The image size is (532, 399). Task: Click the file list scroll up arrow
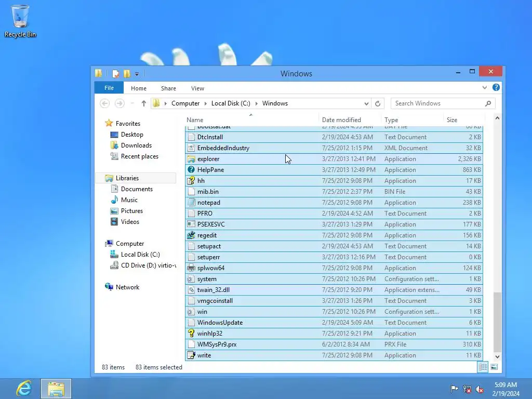point(497,118)
